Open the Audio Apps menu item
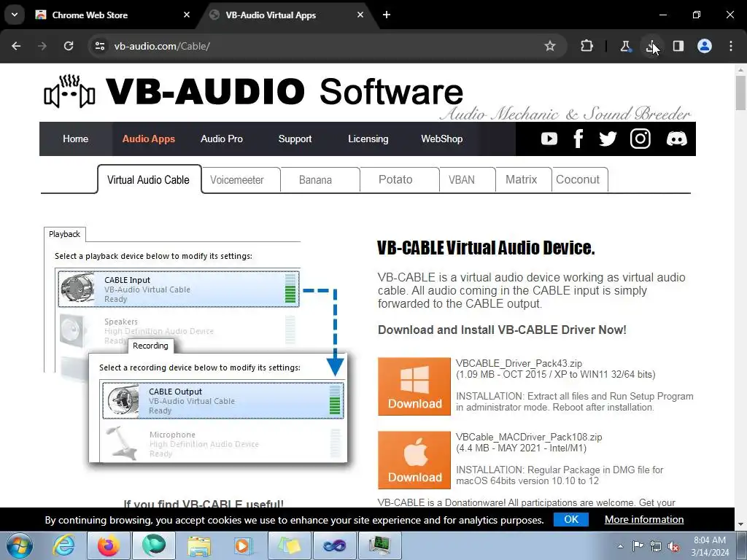Screen dimensions: 747x560 (x=148, y=139)
